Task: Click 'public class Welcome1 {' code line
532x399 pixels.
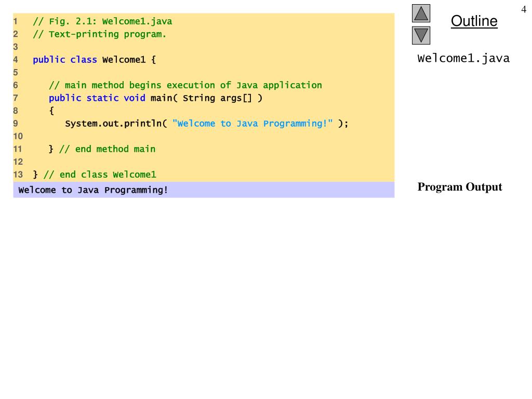Action: [x=95, y=60]
